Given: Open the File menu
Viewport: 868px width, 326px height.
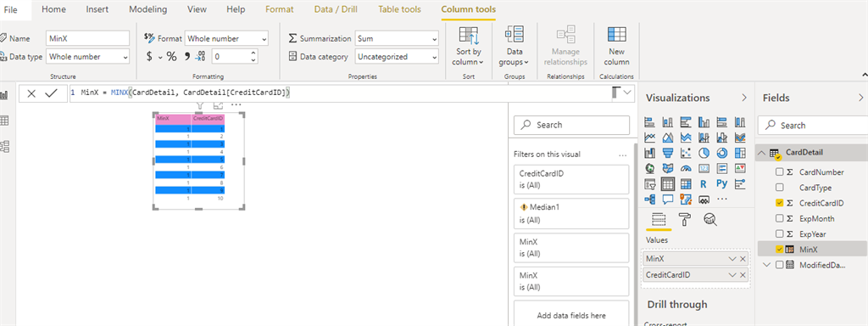Looking at the screenshot, I should point(10,9).
